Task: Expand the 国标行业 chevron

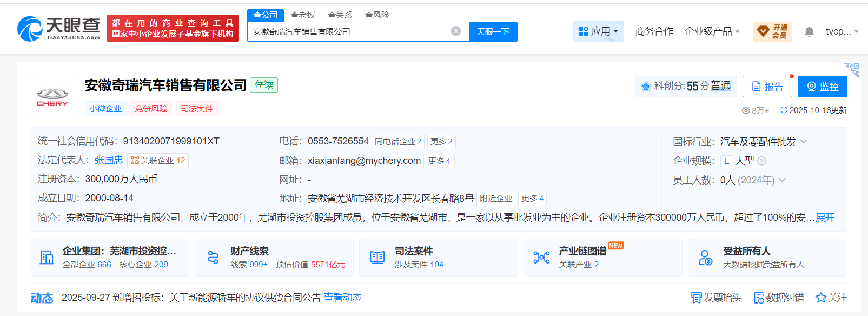Action: click(804, 142)
